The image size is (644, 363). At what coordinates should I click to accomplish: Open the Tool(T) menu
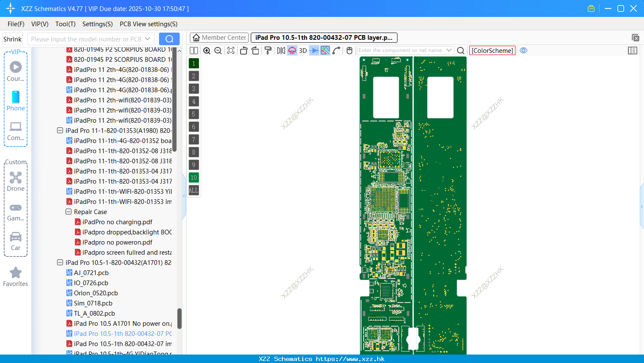click(66, 24)
